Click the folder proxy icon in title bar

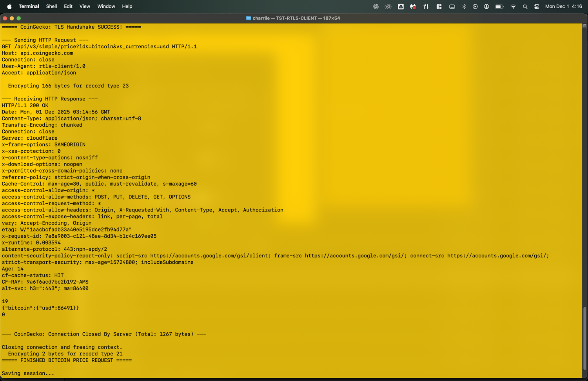(249, 18)
